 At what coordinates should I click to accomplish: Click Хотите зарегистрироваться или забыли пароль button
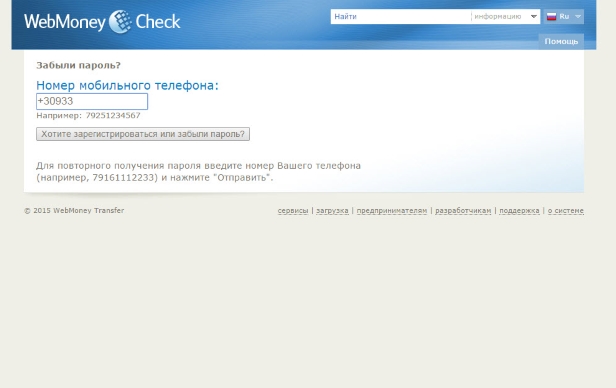coord(143,134)
